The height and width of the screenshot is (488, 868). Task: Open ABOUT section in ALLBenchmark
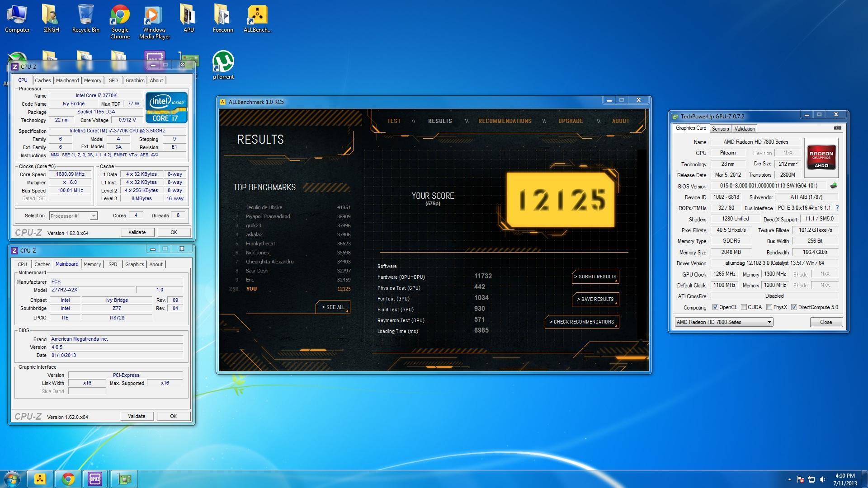(x=621, y=121)
